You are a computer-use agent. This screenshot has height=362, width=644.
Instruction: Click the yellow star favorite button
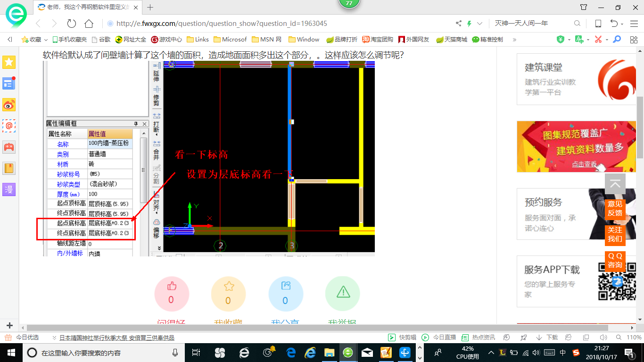[x=228, y=294]
